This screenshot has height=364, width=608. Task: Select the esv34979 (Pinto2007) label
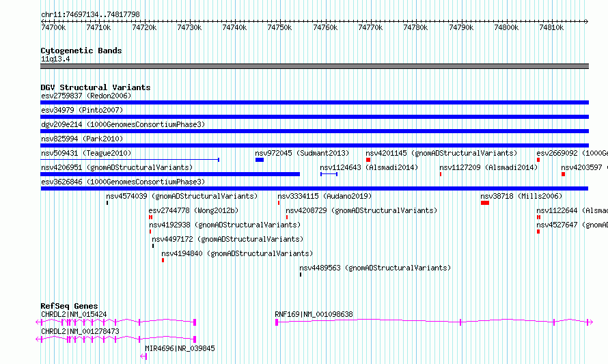pos(82,110)
